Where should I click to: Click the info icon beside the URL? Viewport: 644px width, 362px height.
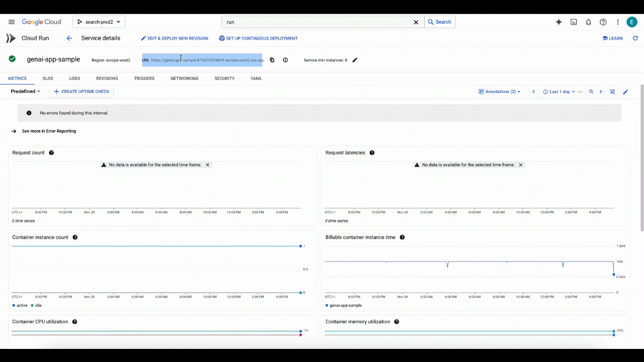pyautogui.click(x=285, y=60)
